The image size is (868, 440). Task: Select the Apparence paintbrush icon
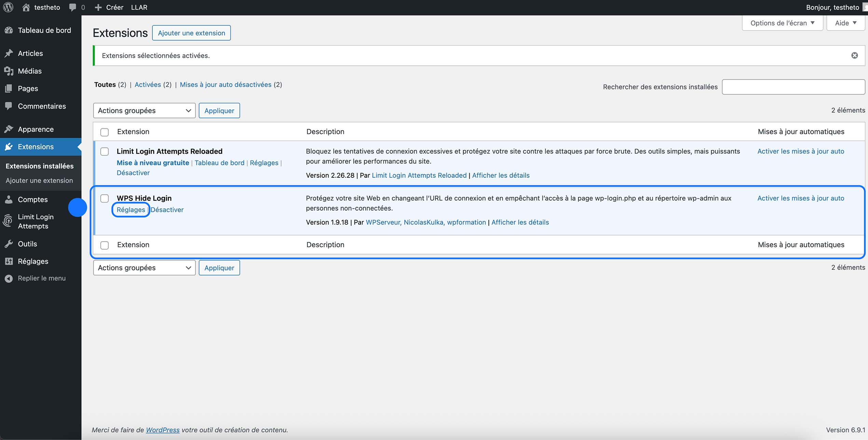point(9,129)
